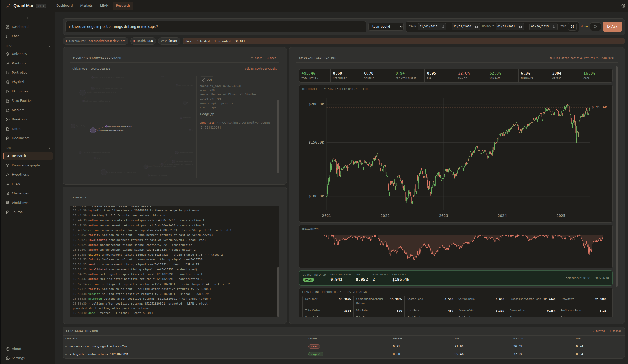Open Universes in the sidebar
The height and width of the screenshot is (364, 628).
pos(28,54)
